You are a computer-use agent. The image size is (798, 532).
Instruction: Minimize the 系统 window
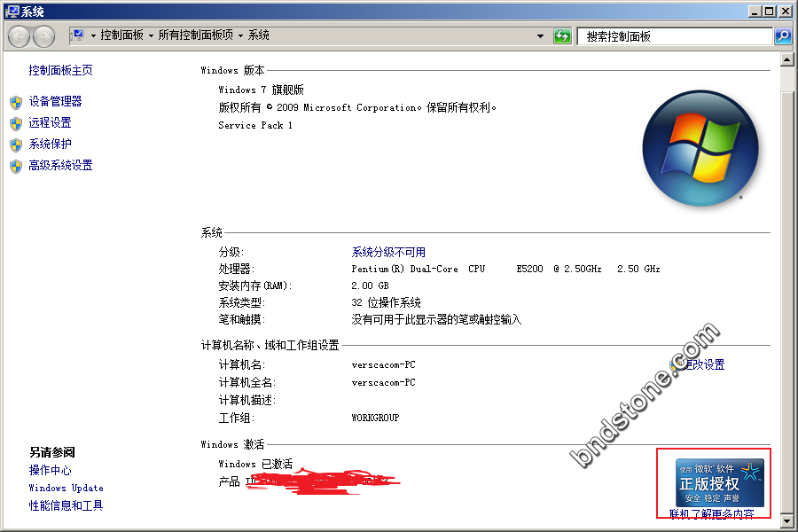(x=755, y=12)
